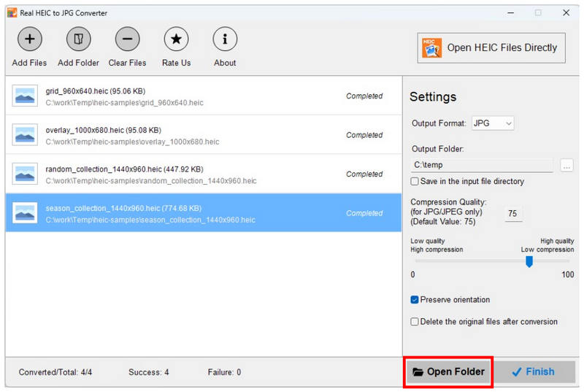This screenshot has height=392, width=584.
Task: Expand the Output Format JPG dropdown
Action: pos(493,123)
